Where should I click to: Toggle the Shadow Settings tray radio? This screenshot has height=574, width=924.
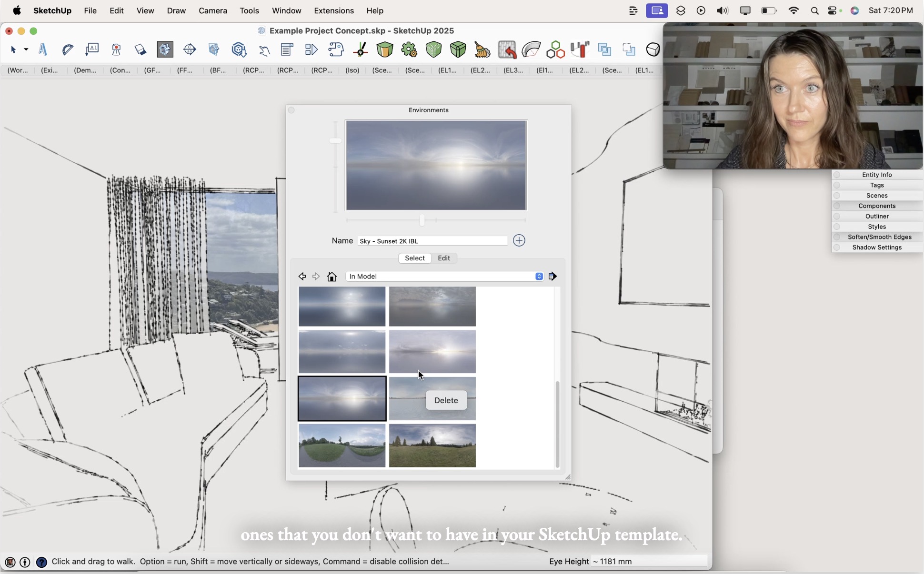[836, 247]
